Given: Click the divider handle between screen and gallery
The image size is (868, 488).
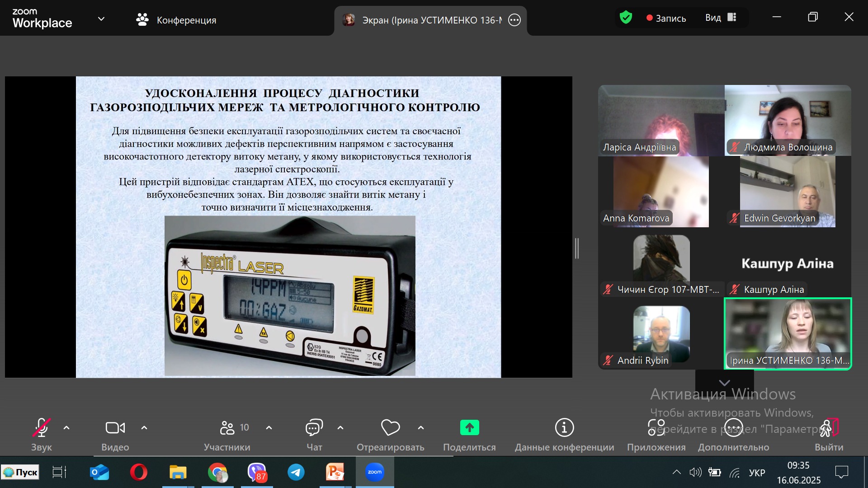Looking at the screenshot, I should (577, 249).
